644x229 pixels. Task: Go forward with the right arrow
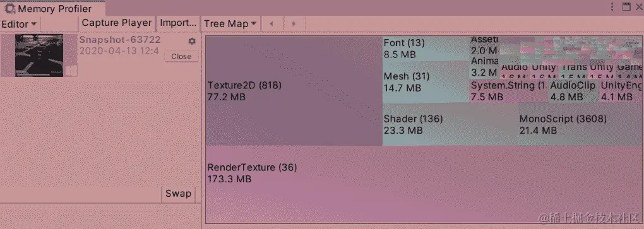pos(294,24)
